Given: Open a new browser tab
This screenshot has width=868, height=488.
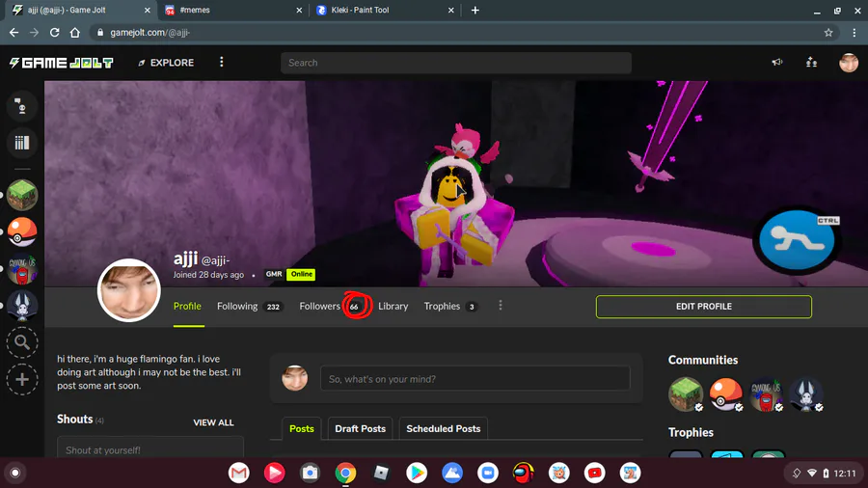Looking at the screenshot, I should click(x=475, y=10).
